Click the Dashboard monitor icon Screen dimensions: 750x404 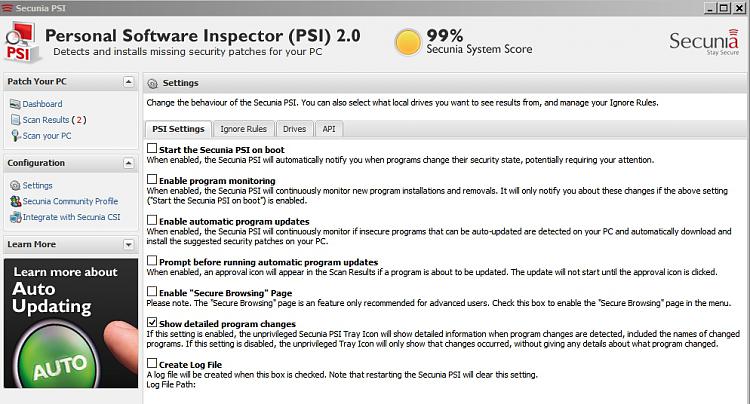click(15, 104)
